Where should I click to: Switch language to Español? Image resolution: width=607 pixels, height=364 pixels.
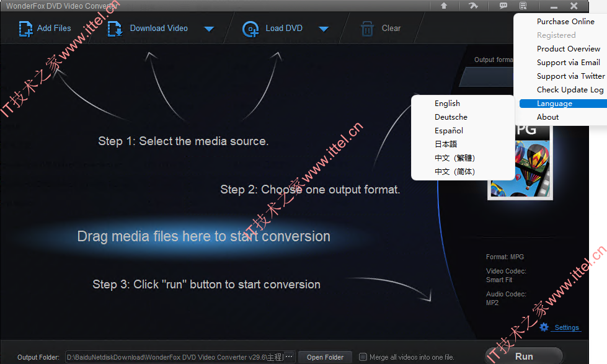449,130
